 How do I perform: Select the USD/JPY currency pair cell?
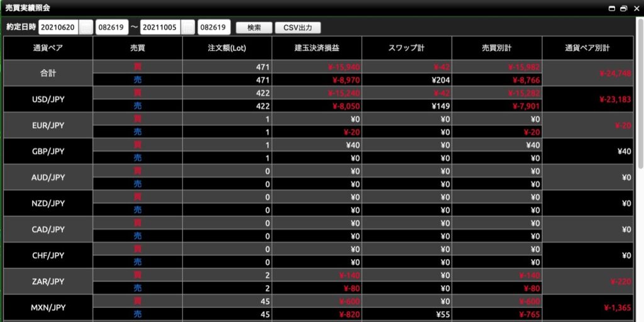[x=48, y=99]
